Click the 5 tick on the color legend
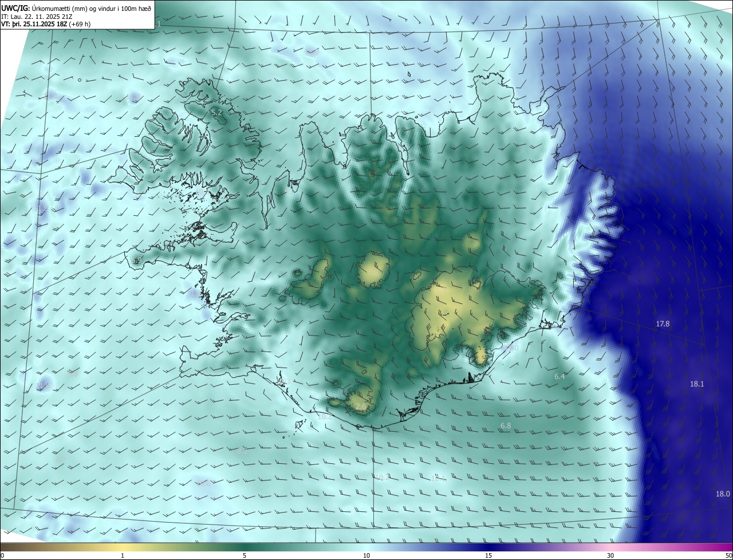The height and width of the screenshot is (560, 733). coord(245,555)
